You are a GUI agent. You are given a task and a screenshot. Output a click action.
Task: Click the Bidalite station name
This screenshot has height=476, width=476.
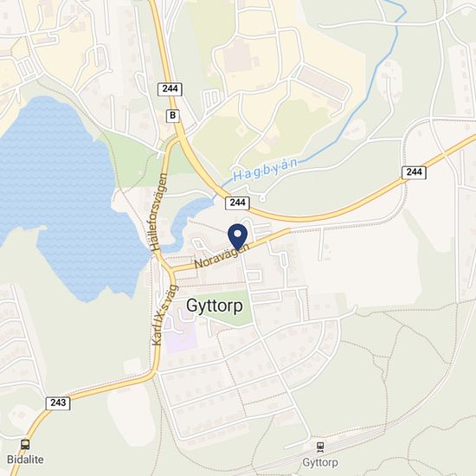(25, 460)
